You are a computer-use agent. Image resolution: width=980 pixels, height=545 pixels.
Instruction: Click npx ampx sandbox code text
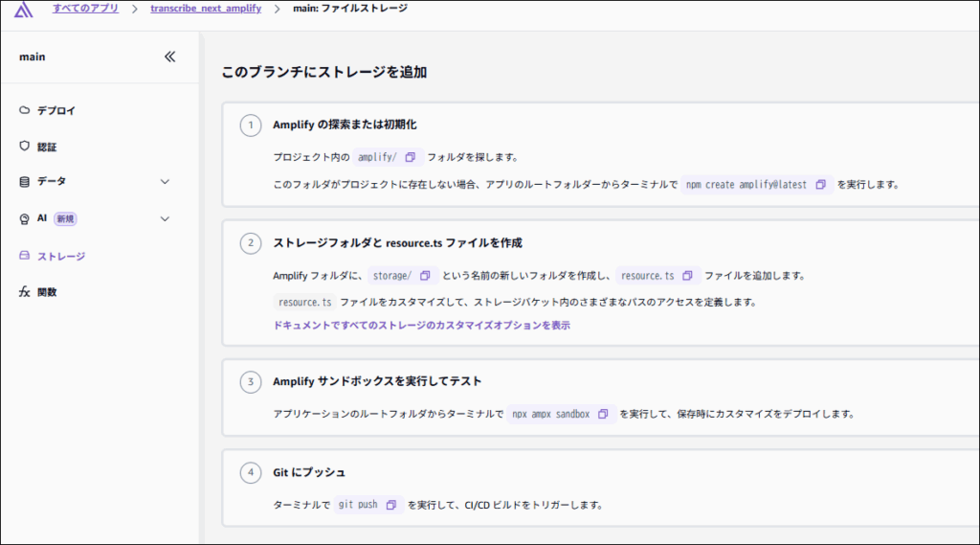coord(550,414)
